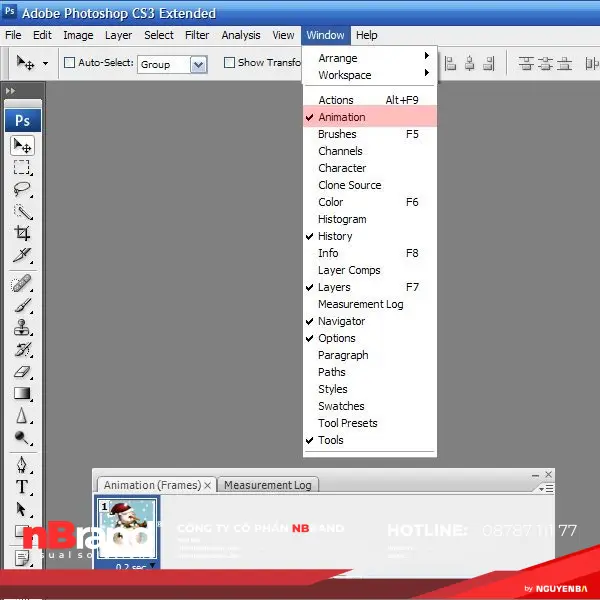Image resolution: width=600 pixels, height=600 pixels.
Task: Click the distribute top edges icon
Action: pyautogui.click(x=526, y=64)
